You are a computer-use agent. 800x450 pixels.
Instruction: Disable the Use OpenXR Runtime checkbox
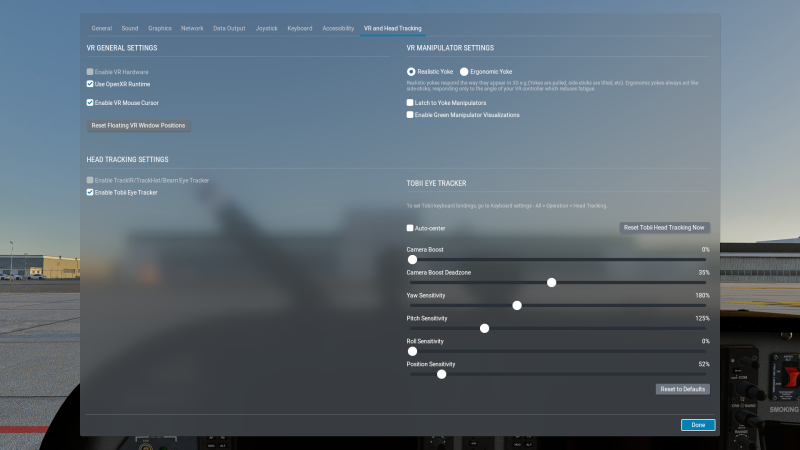(x=90, y=85)
